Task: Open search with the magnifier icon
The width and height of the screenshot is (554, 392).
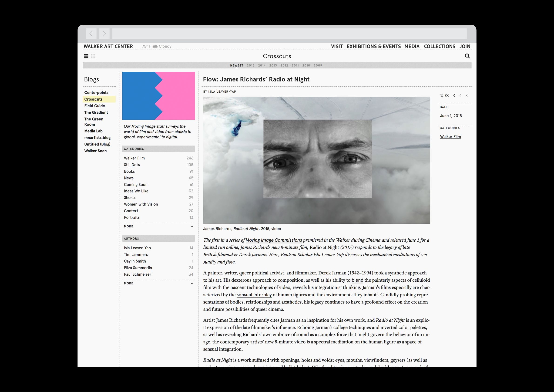Action: [467, 56]
